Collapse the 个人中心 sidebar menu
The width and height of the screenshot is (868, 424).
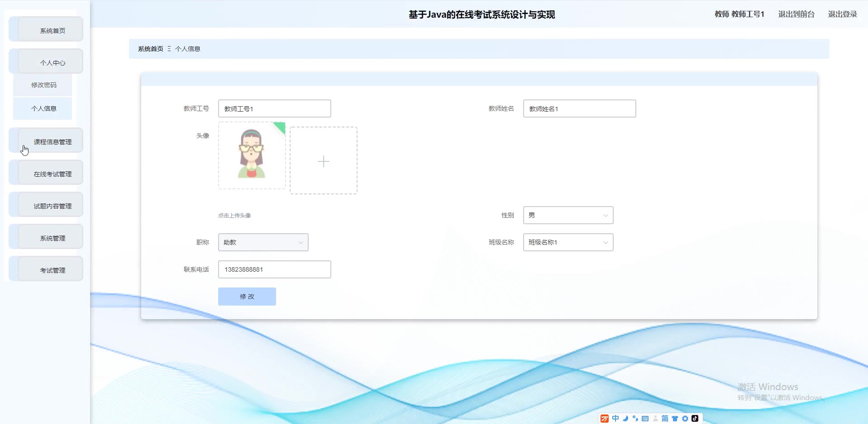[x=46, y=61]
